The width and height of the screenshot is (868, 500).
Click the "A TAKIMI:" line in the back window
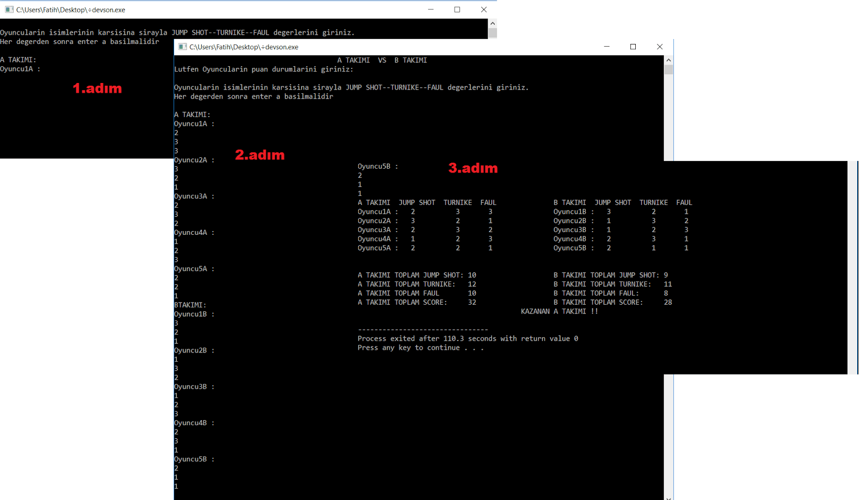(x=18, y=60)
